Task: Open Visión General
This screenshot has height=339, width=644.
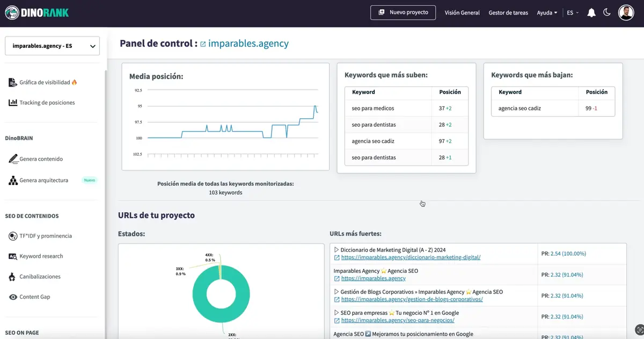Action: pos(462,12)
